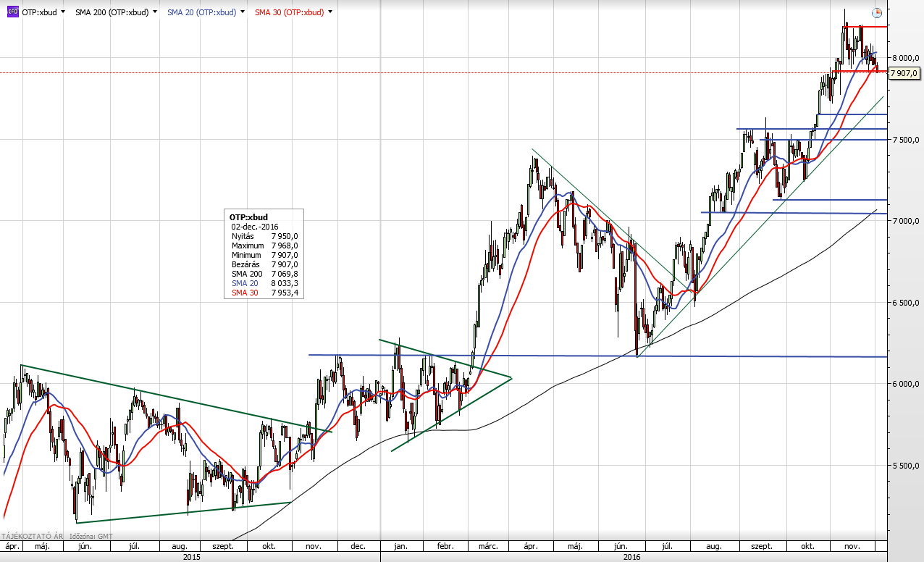Expand the SMA 200 (OTP:xbud) dropdown
This screenshot has width=924, height=562.
[155, 12]
